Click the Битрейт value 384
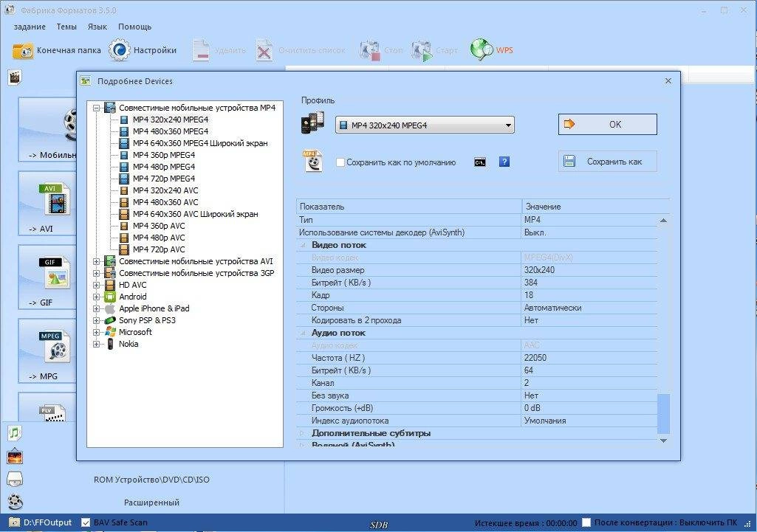 tap(531, 283)
